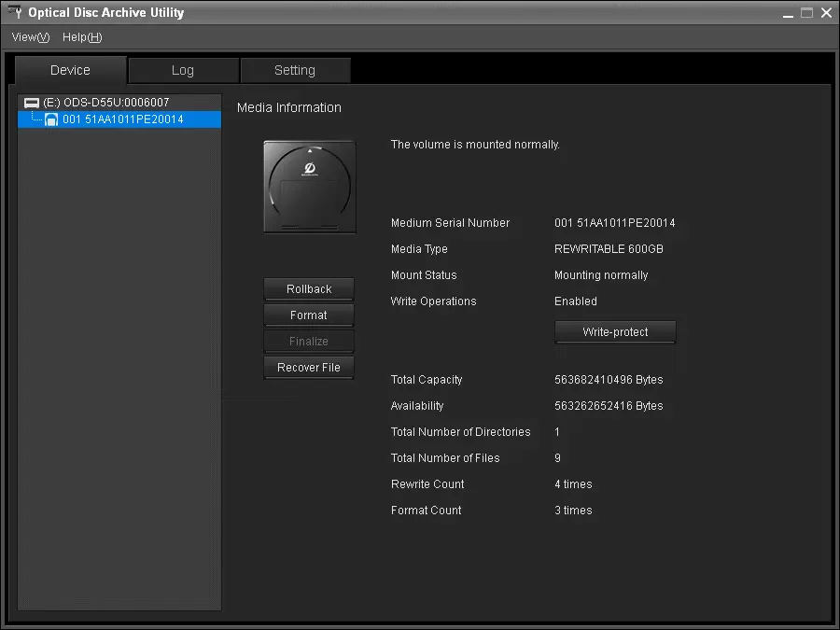The height and width of the screenshot is (630, 840).
Task: Click the Medium Serial Number value text
Action: pyautogui.click(x=614, y=223)
